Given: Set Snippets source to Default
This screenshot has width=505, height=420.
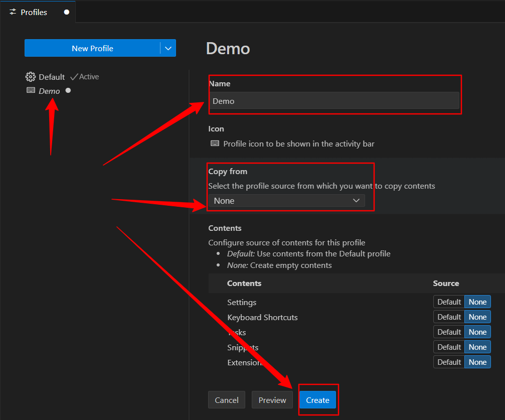Looking at the screenshot, I should point(449,347).
